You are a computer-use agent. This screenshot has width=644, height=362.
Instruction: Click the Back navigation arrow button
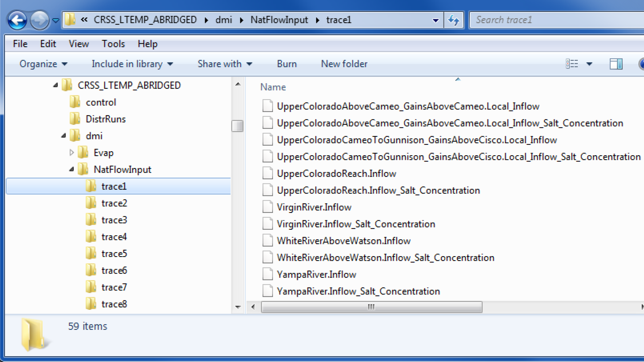tap(17, 20)
